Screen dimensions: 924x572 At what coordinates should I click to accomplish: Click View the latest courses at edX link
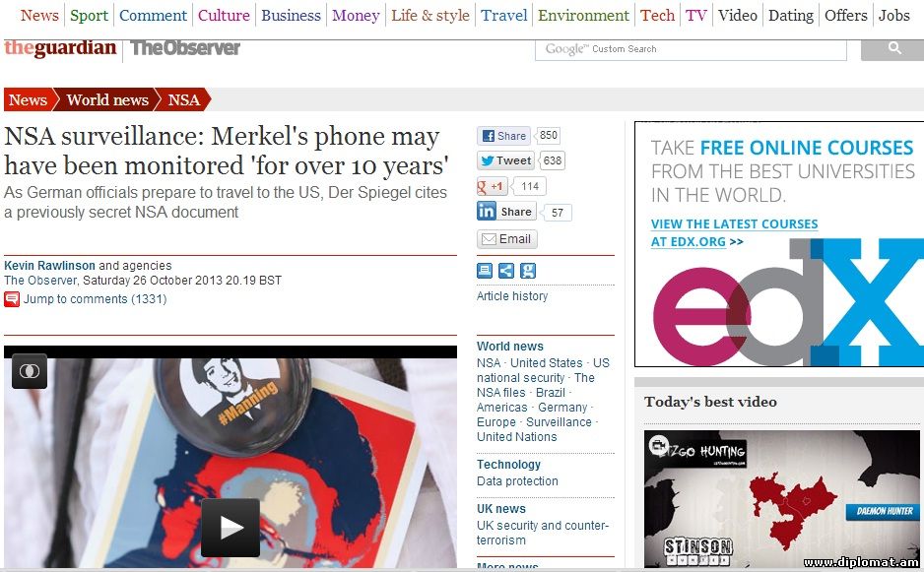point(734,232)
